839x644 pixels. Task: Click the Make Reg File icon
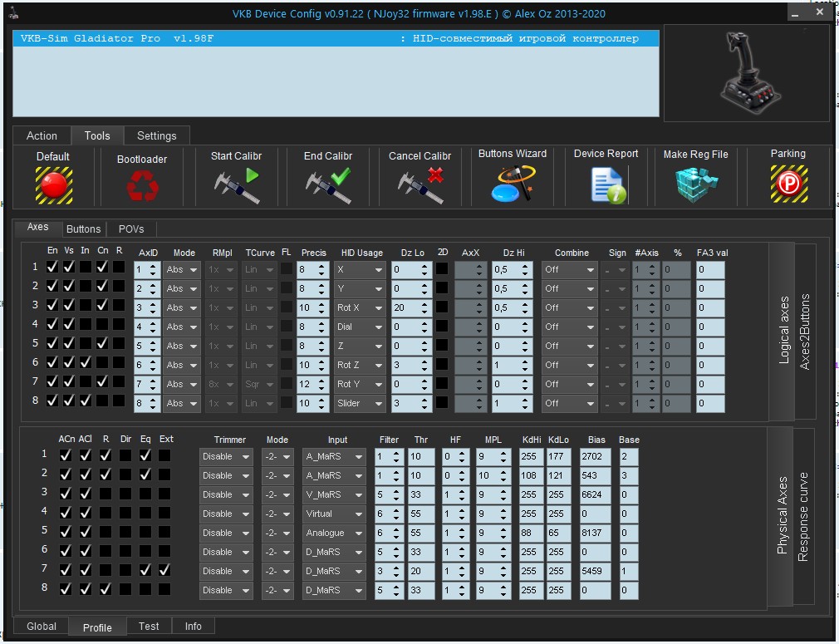695,184
